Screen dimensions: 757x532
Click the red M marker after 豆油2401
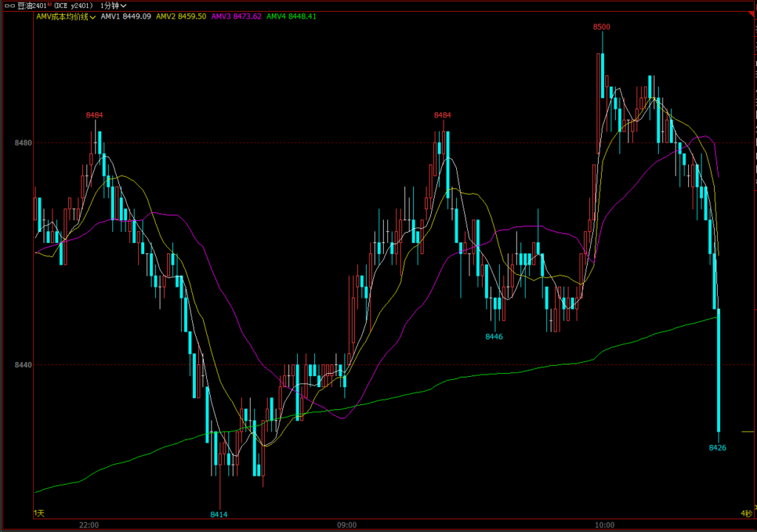pyautogui.click(x=49, y=4)
